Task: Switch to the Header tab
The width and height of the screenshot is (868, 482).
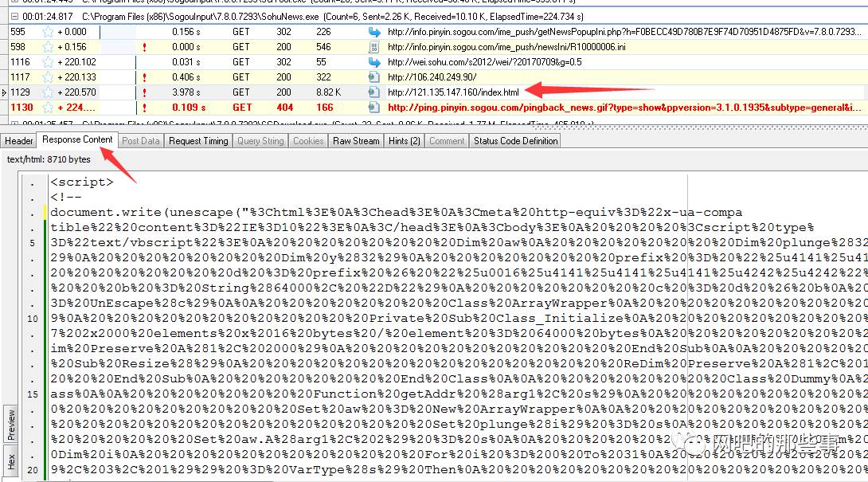Action: click(x=19, y=141)
